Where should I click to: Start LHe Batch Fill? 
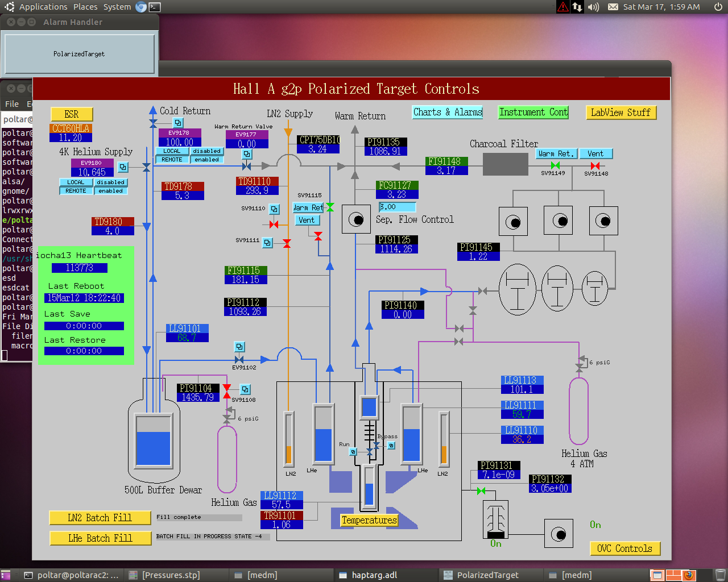[100, 538]
